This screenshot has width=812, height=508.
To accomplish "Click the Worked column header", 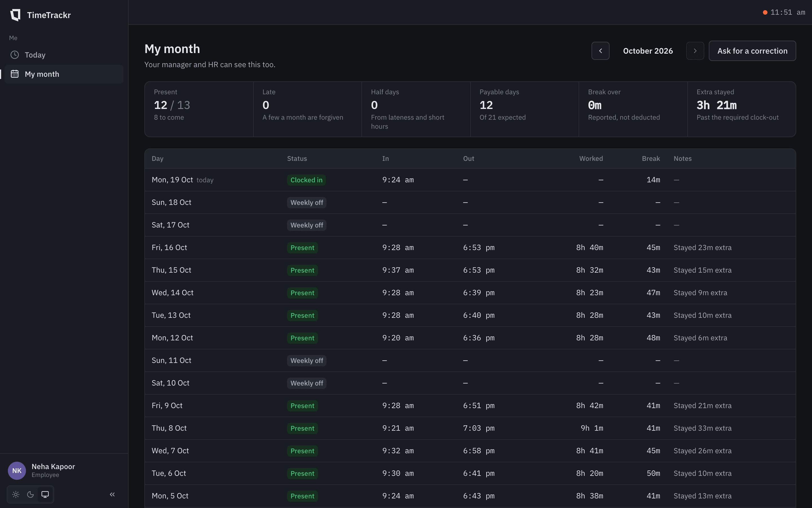I will (591, 159).
